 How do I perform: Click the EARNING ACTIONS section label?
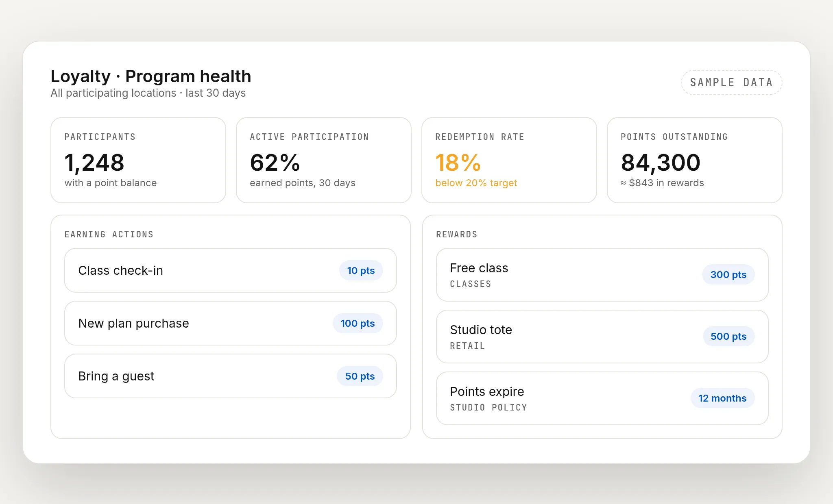[x=109, y=235]
